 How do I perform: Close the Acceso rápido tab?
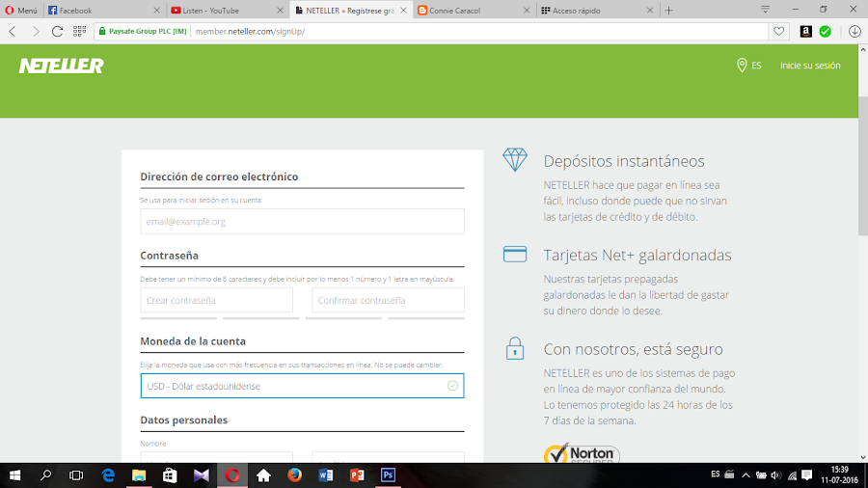coord(650,10)
